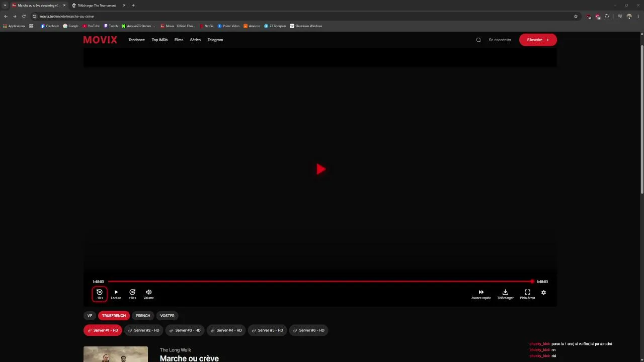
Task: Open the player settings gear
Action: click(543, 293)
